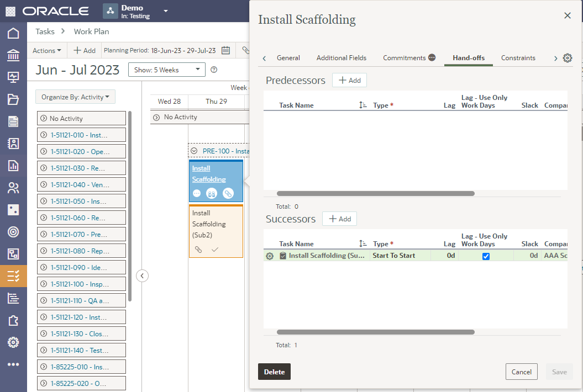Open the General tab

click(x=288, y=58)
